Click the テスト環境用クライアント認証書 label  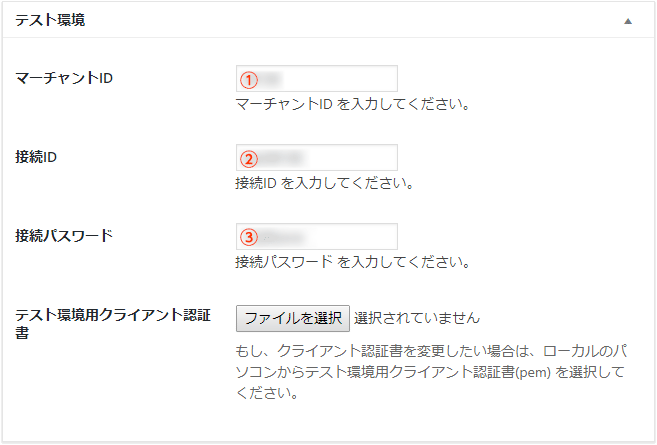[113, 323]
